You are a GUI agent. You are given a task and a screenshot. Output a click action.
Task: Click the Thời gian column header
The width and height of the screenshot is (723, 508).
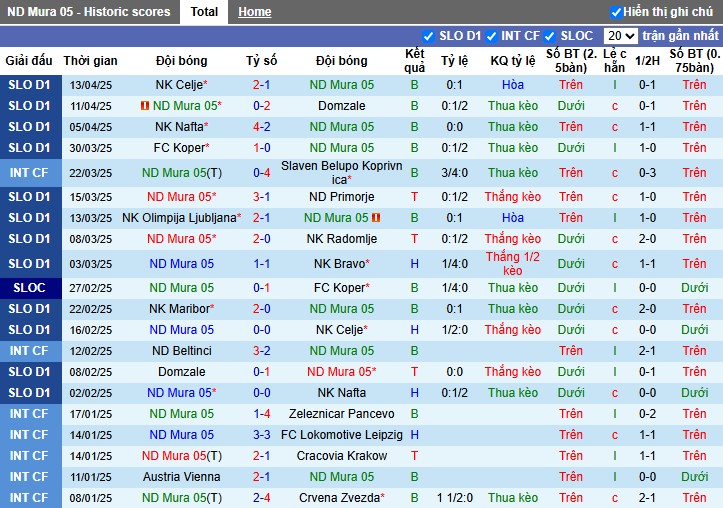click(90, 61)
